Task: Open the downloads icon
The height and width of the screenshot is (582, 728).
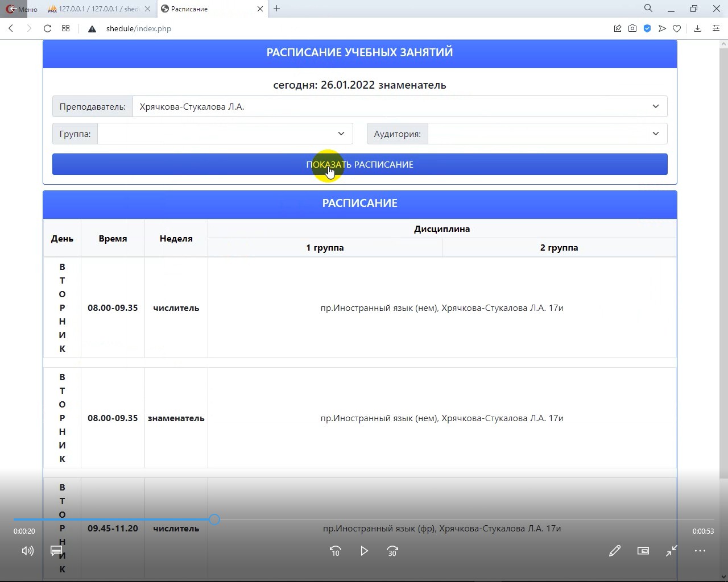Action: [x=698, y=28]
